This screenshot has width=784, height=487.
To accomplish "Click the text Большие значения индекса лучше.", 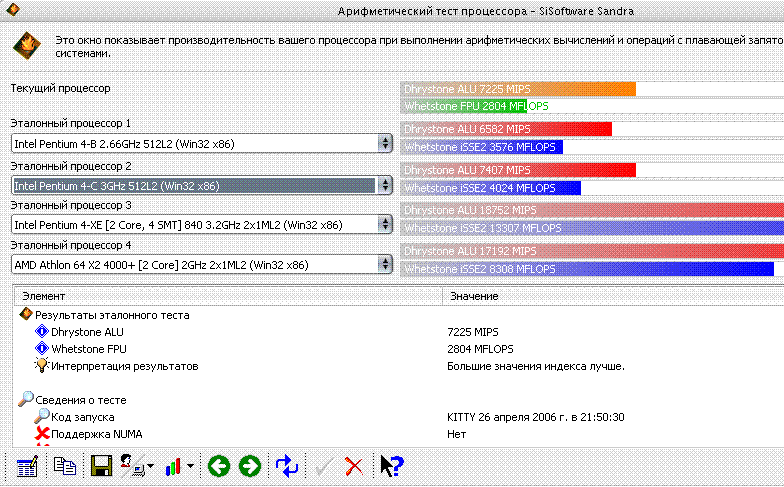I will tap(536, 366).
